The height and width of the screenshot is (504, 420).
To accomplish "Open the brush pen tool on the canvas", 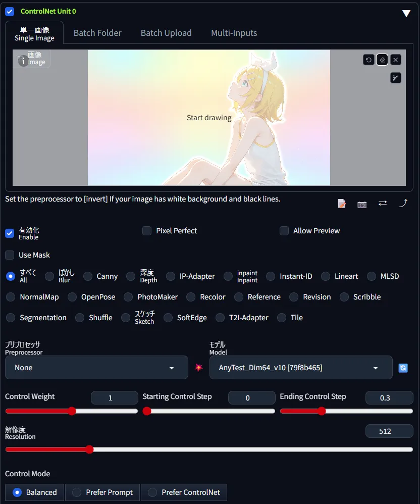I will point(396,78).
